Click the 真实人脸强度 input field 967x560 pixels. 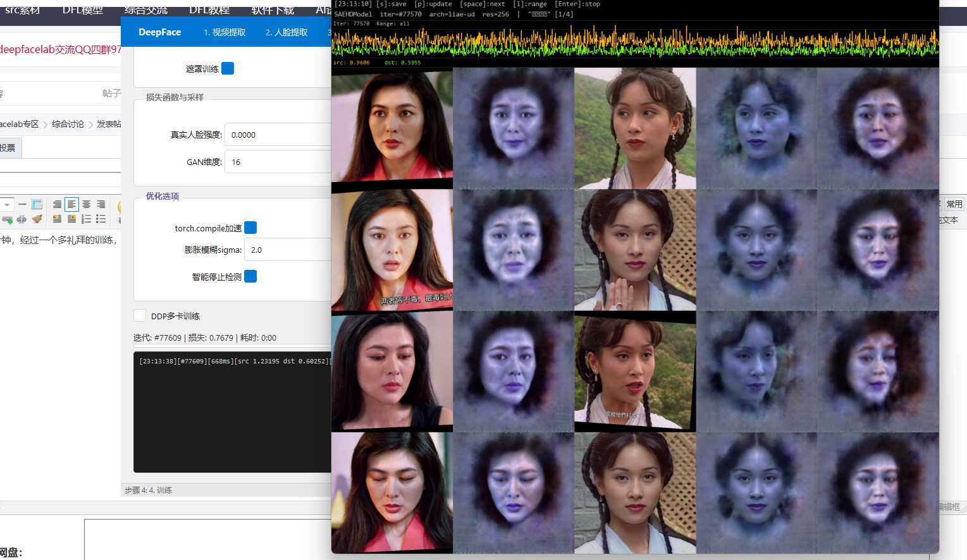click(x=278, y=135)
